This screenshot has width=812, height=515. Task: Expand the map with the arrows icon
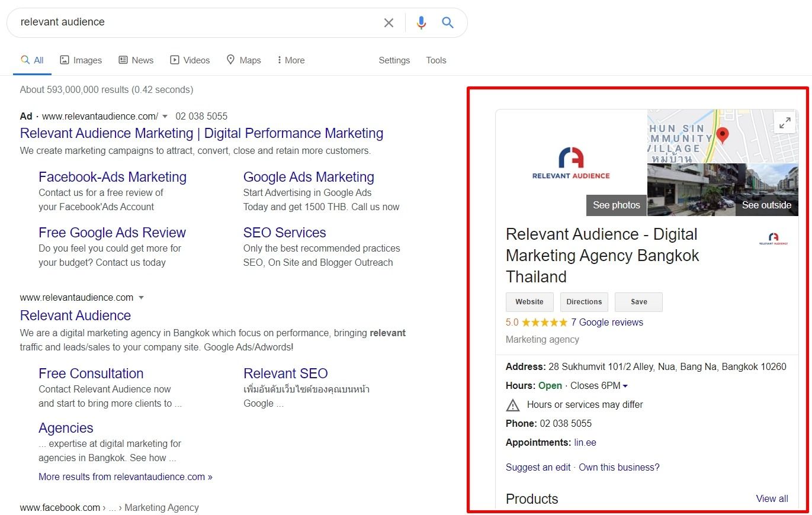point(785,123)
